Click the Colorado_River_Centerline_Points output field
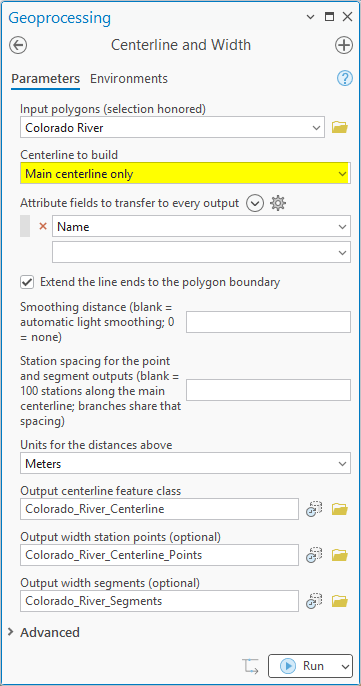The width and height of the screenshot is (361, 686). (x=159, y=555)
